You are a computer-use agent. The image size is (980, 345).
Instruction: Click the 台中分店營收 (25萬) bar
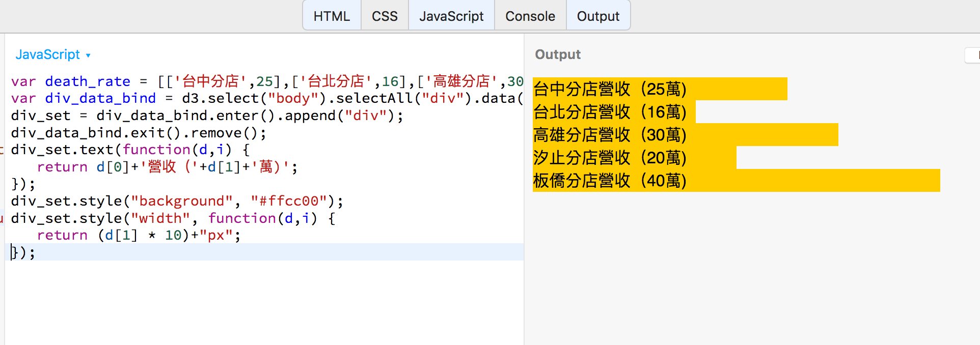pyautogui.click(x=660, y=89)
